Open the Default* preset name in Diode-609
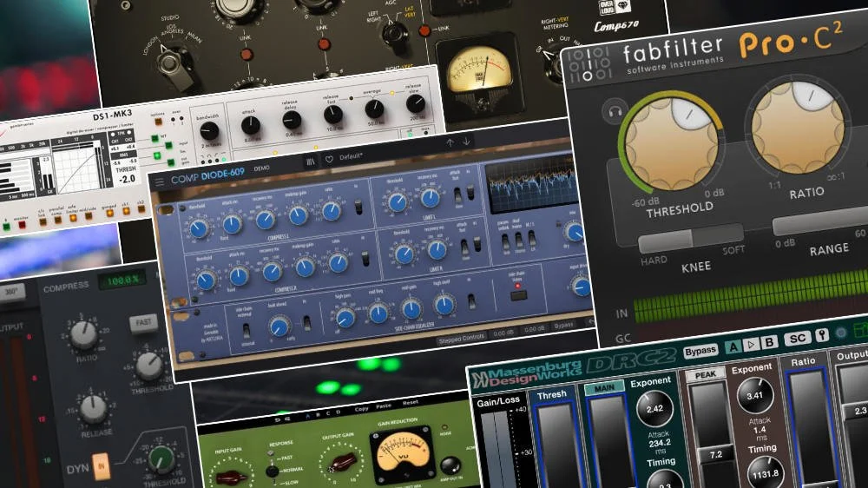Viewport: 868px width, 488px height. pos(351,157)
